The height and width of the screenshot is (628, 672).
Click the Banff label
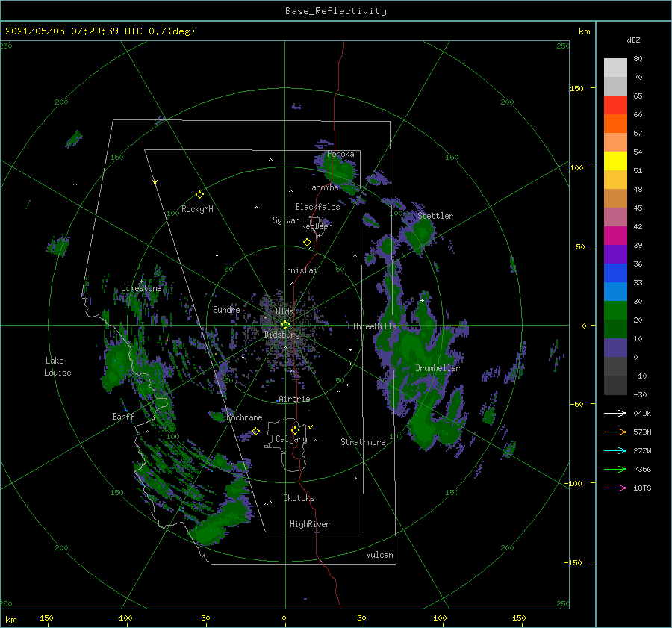[x=123, y=417]
